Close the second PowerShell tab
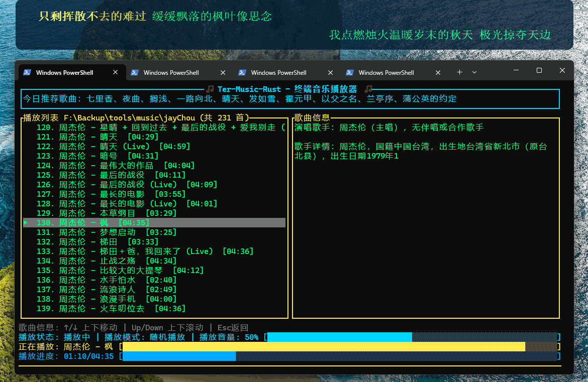This screenshot has height=382, width=588. tap(223, 73)
